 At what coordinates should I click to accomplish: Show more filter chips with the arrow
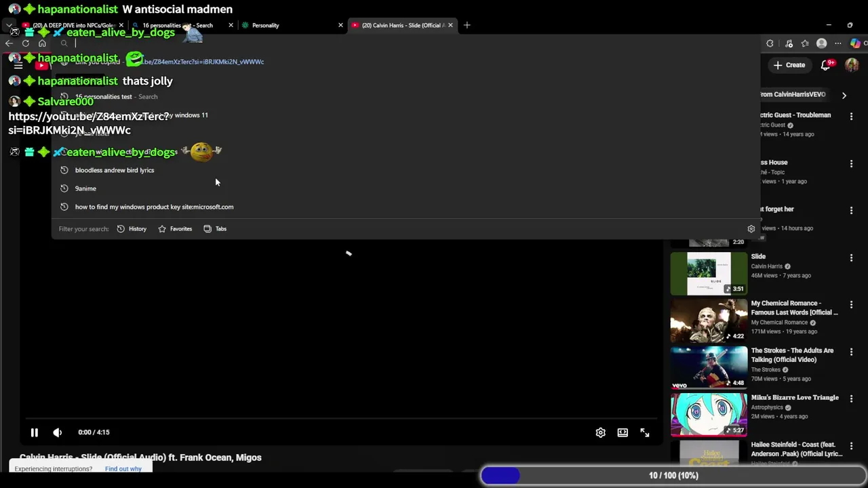tap(844, 96)
